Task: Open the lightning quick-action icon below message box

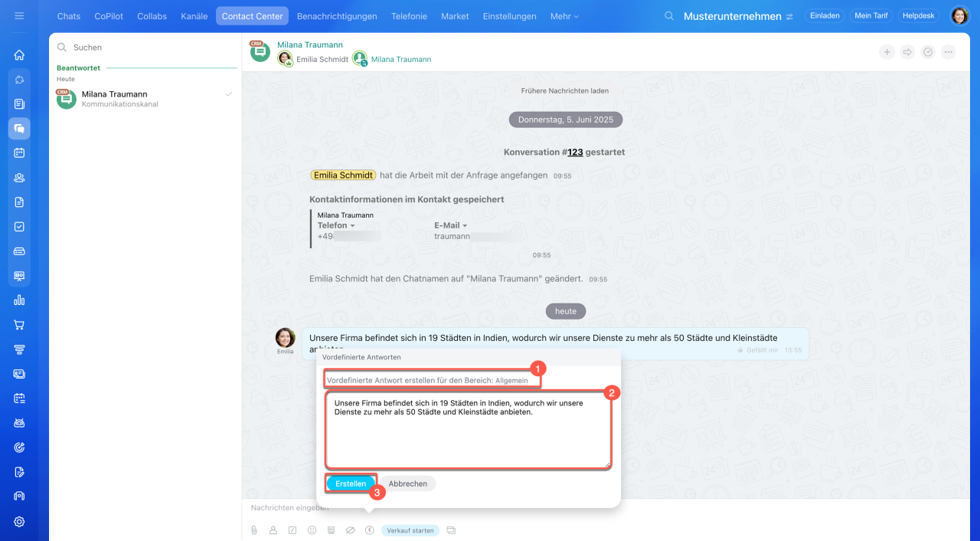Action: tap(369, 530)
